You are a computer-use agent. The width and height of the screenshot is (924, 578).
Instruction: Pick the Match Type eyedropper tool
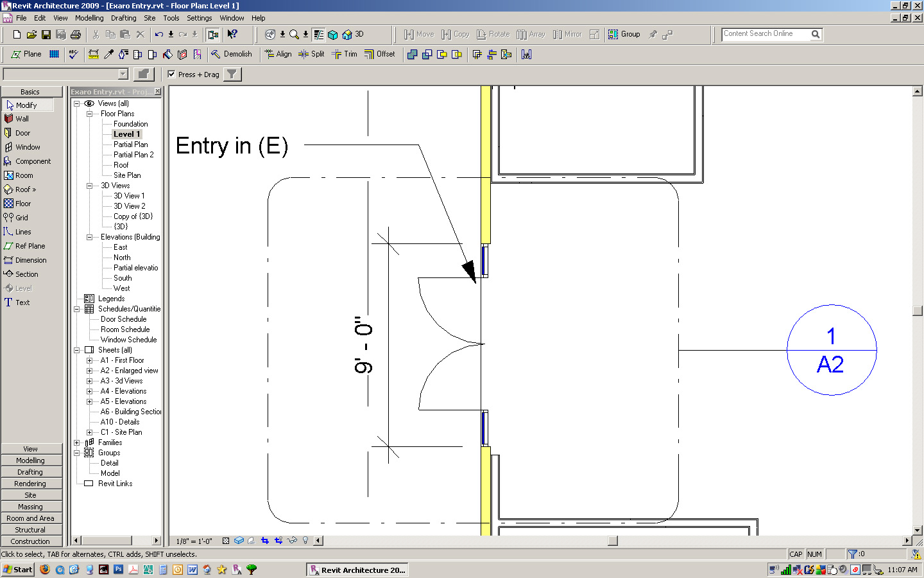(x=108, y=55)
